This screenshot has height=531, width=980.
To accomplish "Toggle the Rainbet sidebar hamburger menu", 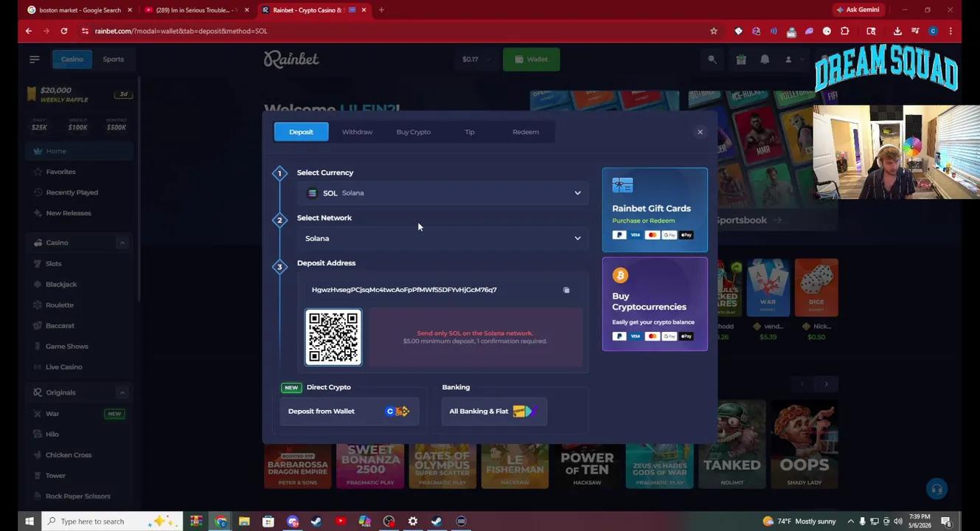I will (x=35, y=59).
